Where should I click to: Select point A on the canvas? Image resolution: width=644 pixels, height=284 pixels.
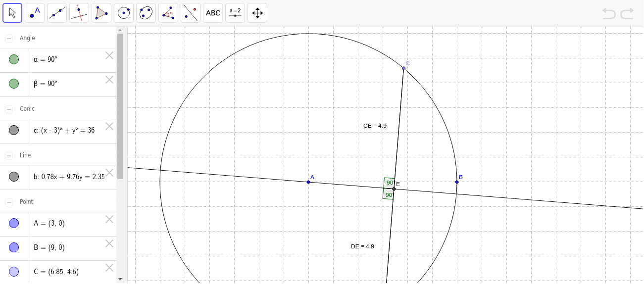[x=308, y=182]
